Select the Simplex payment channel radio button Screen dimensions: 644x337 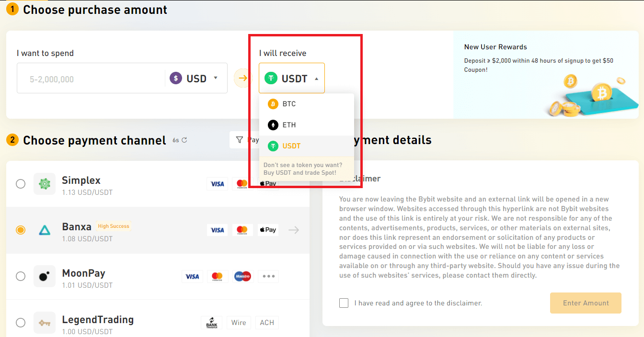pos(21,184)
